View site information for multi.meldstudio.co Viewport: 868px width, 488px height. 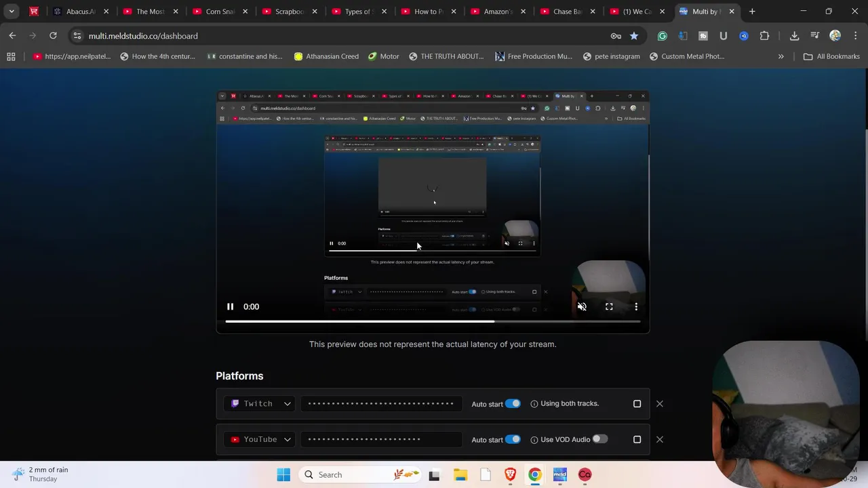point(77,36)
